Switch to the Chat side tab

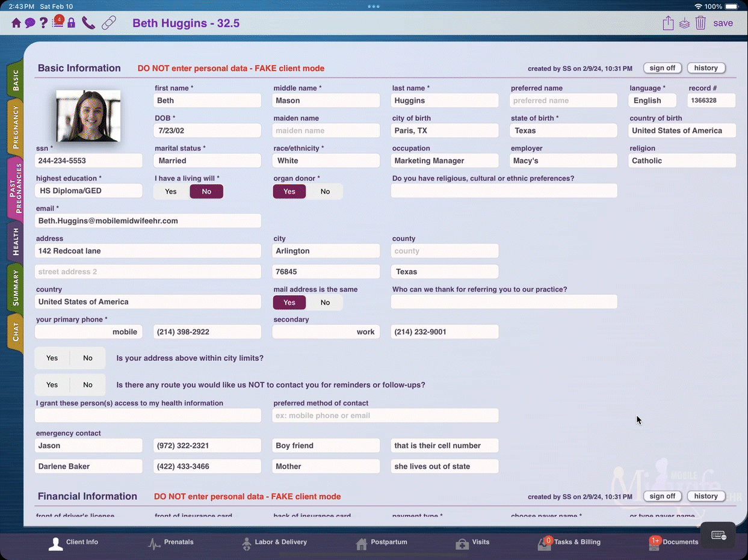coord(16,333)
